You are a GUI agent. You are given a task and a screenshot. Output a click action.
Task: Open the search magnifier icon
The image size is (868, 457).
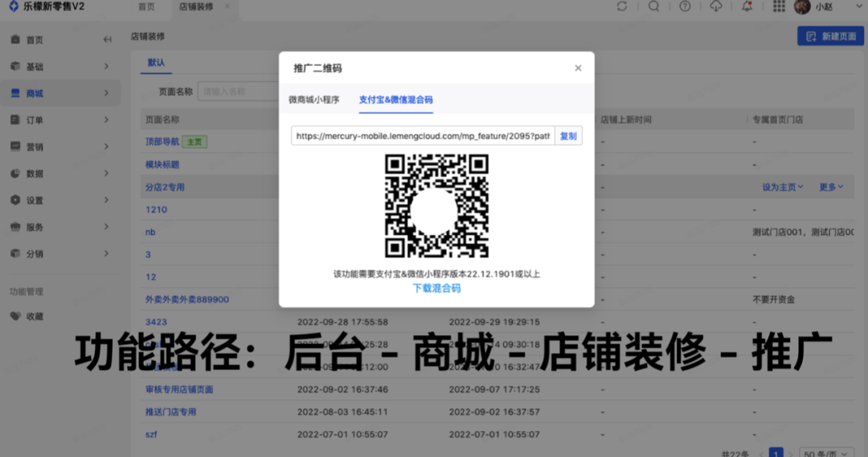click(653, 6)
